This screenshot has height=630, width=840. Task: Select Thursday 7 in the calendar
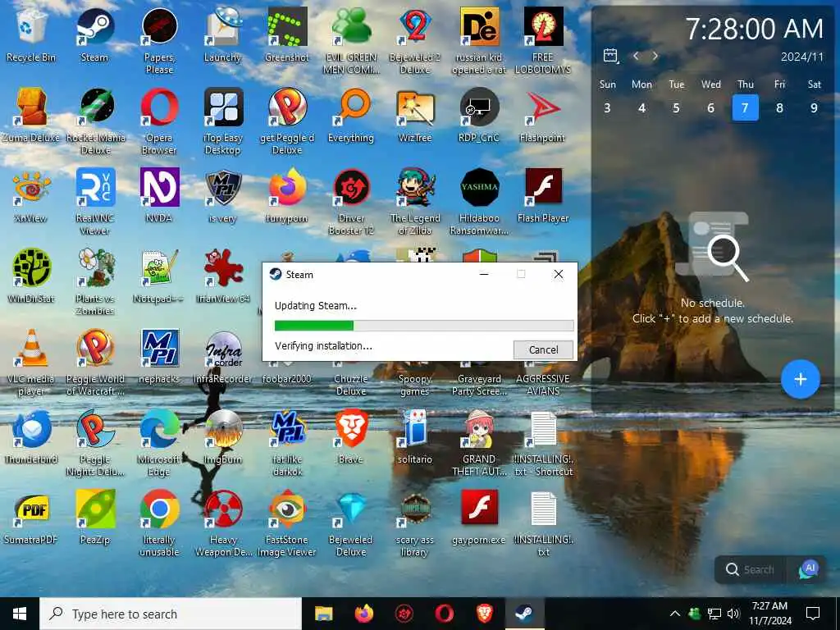pos(745,107)
